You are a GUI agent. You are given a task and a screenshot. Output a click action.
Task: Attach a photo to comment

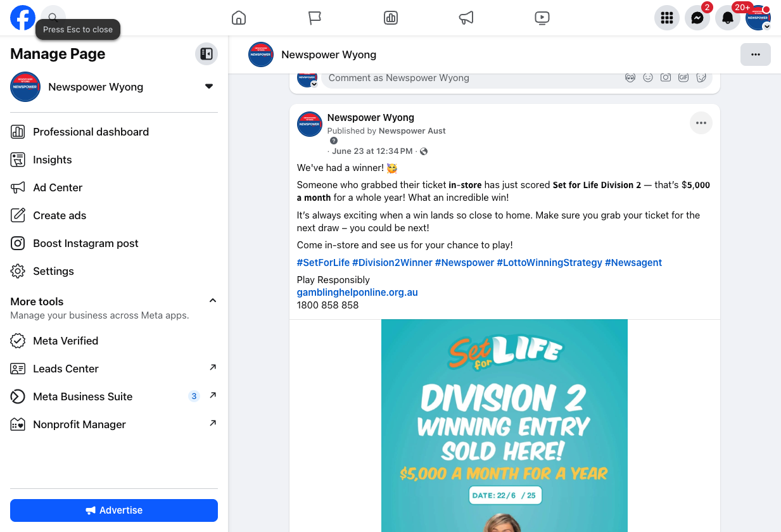666,77
